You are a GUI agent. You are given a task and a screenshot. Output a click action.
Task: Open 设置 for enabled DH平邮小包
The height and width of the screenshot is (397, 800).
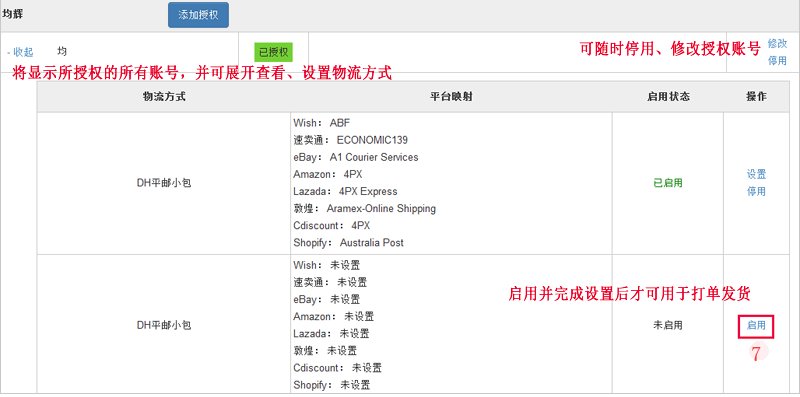756,175
